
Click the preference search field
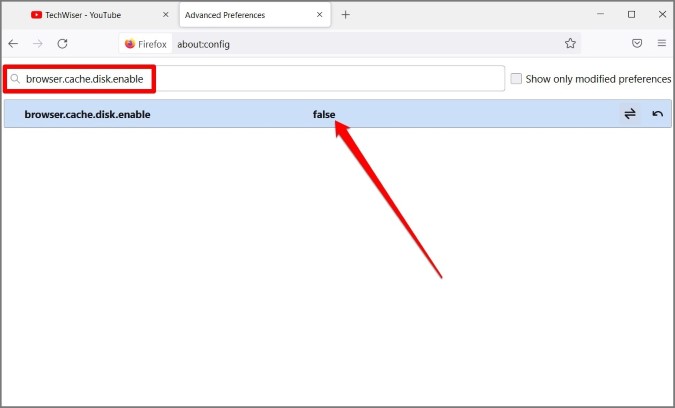click(x=254, y=79)
